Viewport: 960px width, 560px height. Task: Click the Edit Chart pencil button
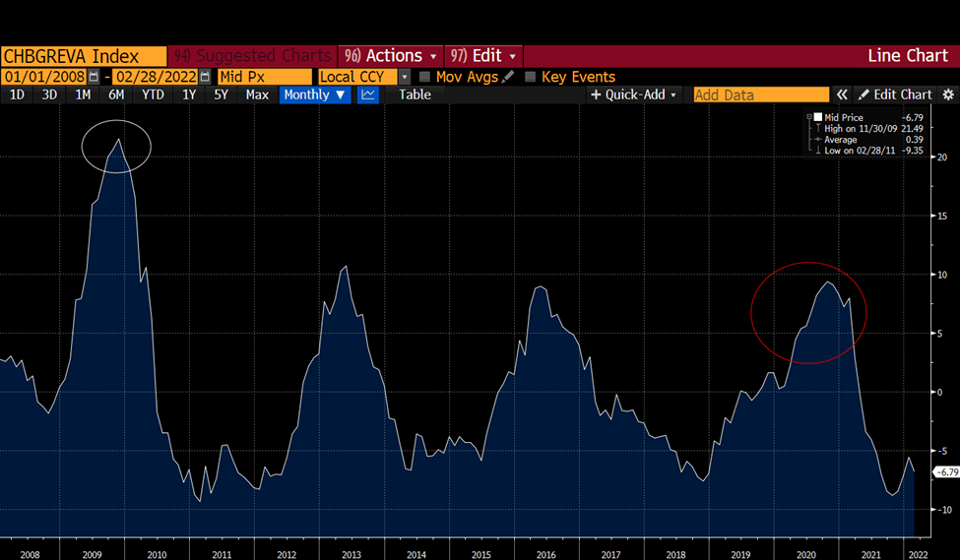(x=895, y=94)
